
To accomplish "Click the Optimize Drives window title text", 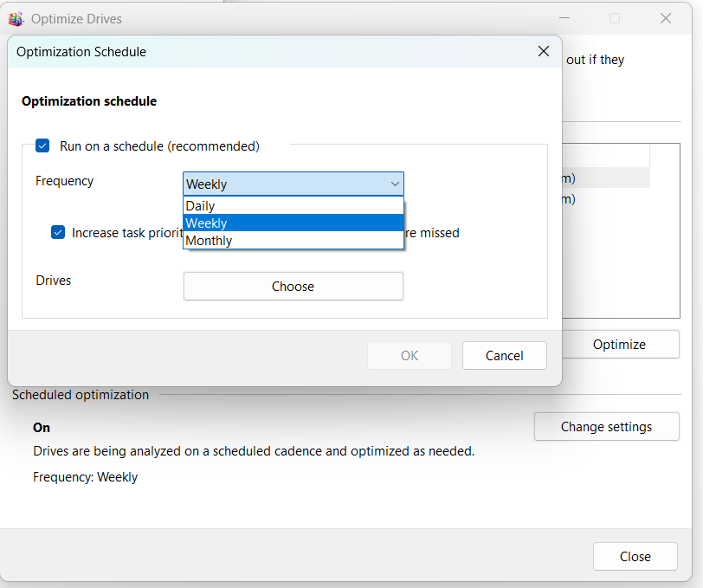I will pos(76,18).
